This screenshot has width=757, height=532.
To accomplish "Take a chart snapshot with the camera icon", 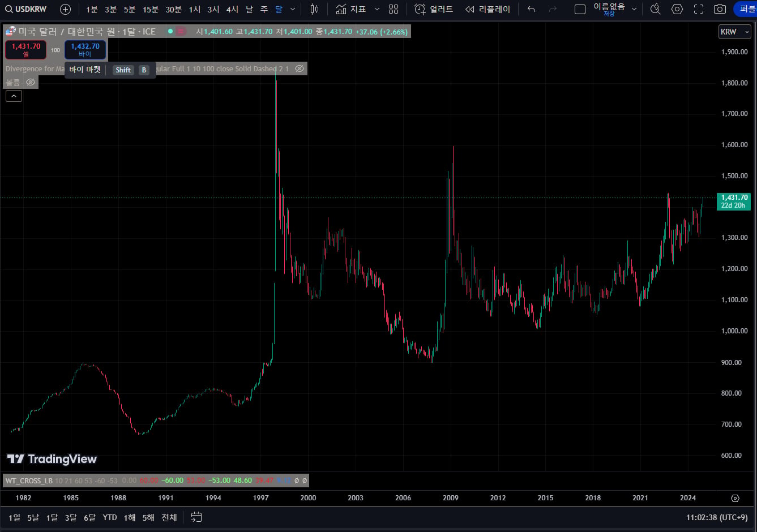I will tap(720, 9).
